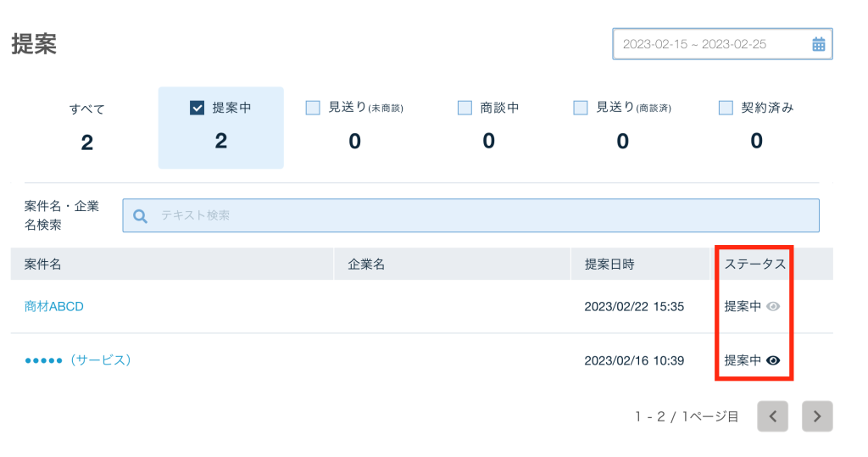
Task: Click the ステータス column header
Action: point(754,265)
